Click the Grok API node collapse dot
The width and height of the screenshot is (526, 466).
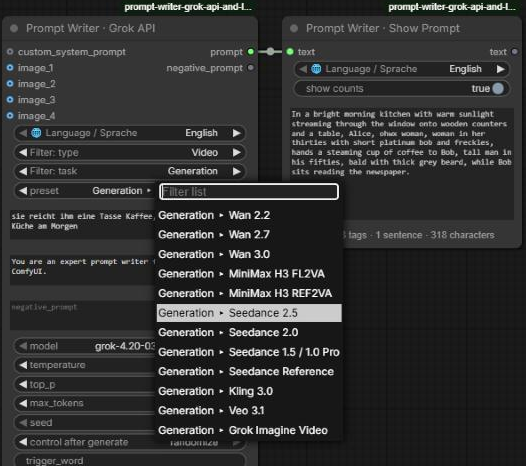[14, 29]
